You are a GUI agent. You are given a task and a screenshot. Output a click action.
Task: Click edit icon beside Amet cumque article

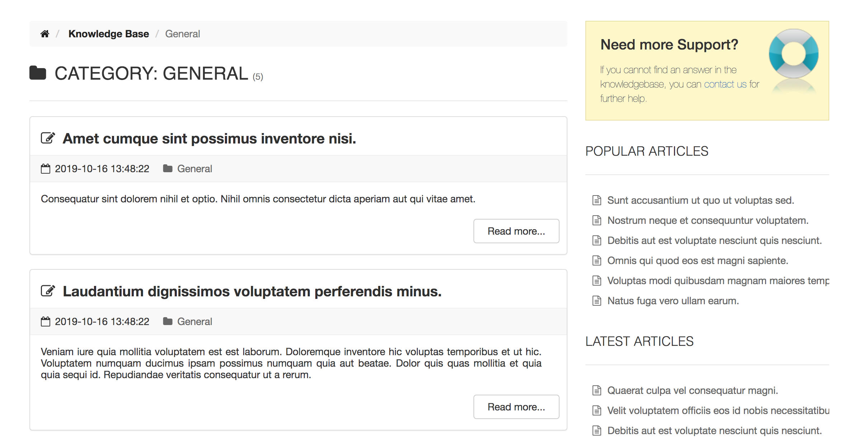(48, 138)
